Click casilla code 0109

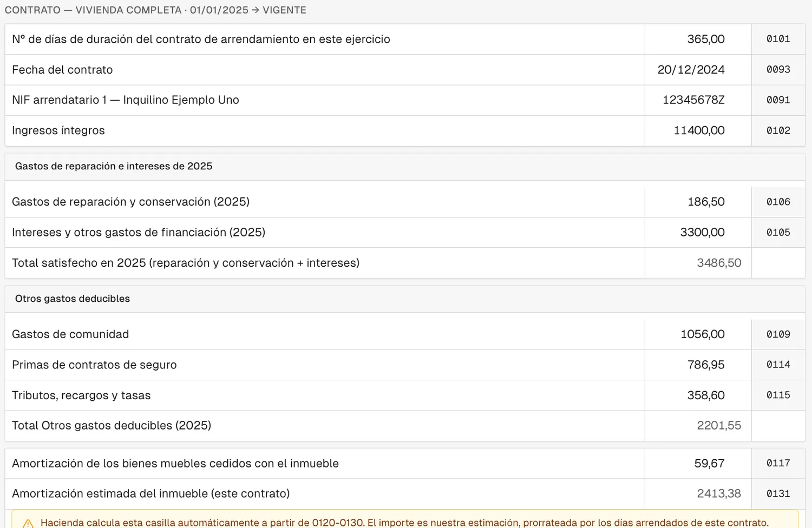click(778, 334)
